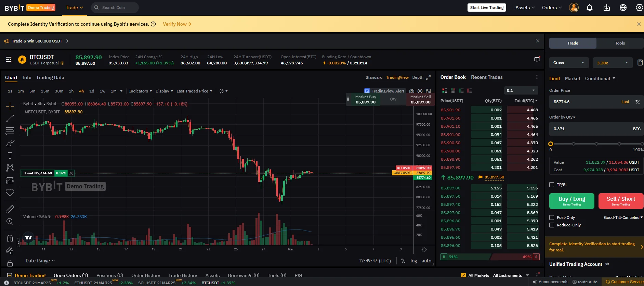Select the trend line drawing tool

tap(10, 119)
